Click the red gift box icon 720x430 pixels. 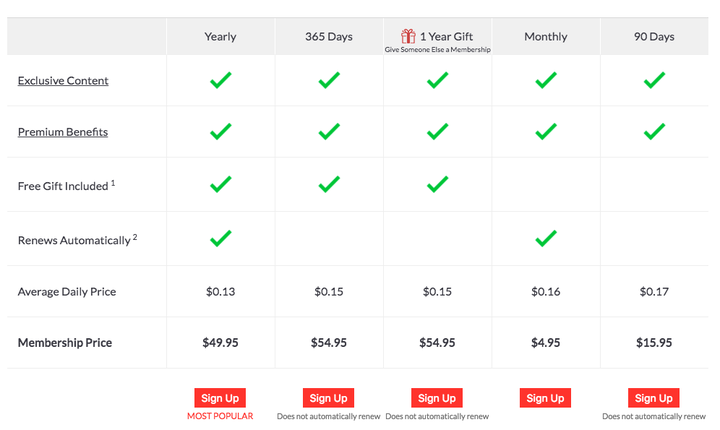pos(408,36)
